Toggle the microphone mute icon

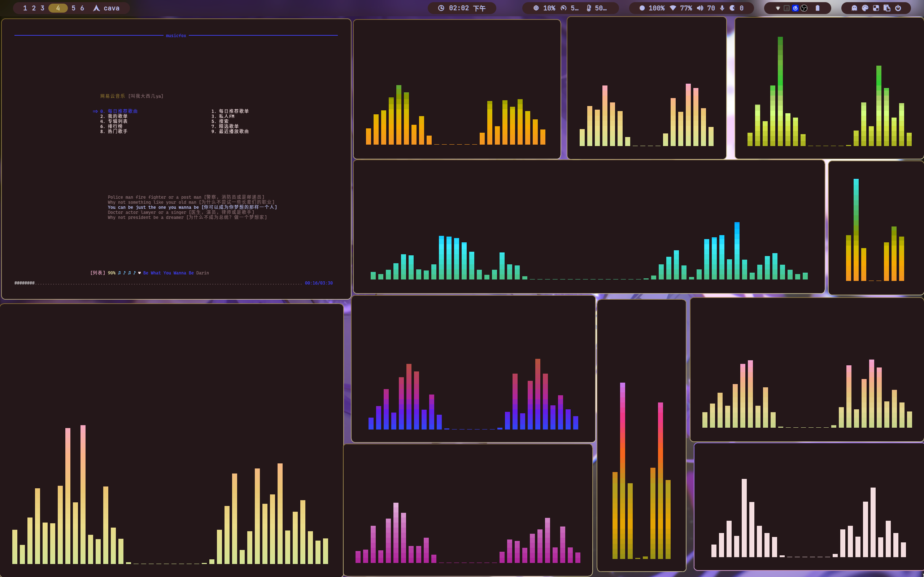[x=722, y=8]
